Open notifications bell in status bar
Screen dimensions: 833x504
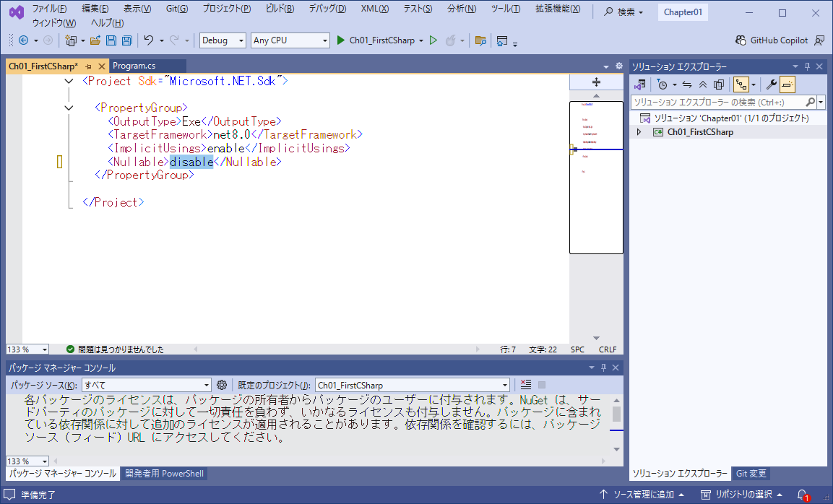tap(803, 495)
